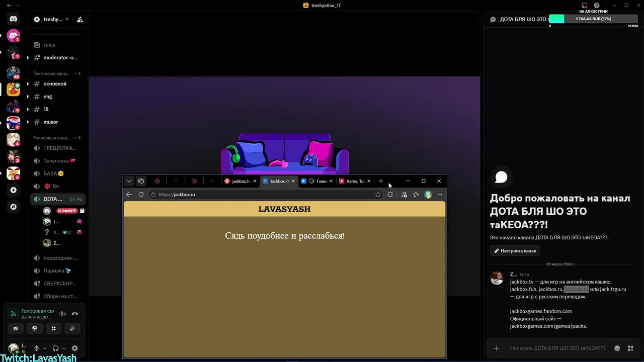Join the БАЗА voice channel
Viewport: 644px width, 362px height.
click(x=58, y=173)
